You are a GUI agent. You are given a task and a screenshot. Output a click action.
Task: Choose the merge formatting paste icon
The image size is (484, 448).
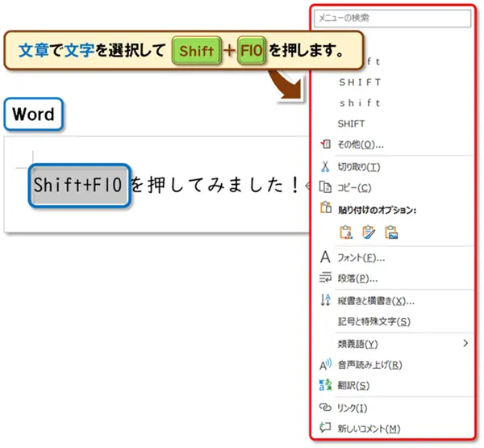coord(369,232)
